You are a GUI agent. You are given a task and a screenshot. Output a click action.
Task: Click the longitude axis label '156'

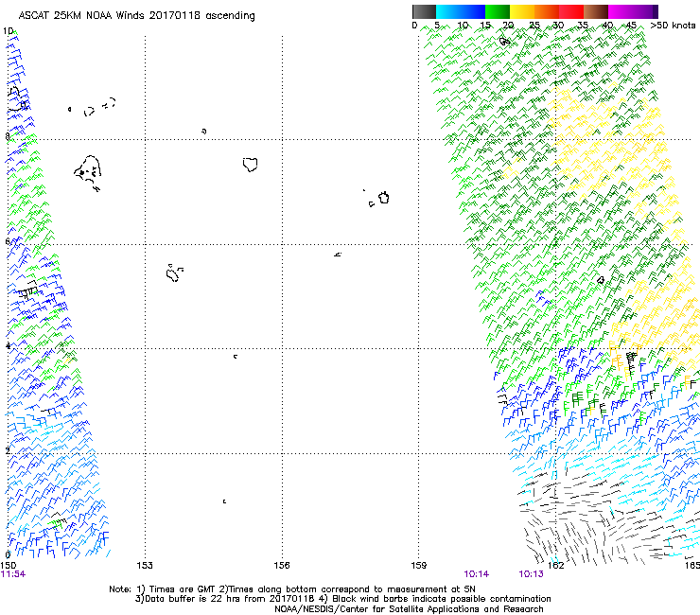click(x=282, y=566)
